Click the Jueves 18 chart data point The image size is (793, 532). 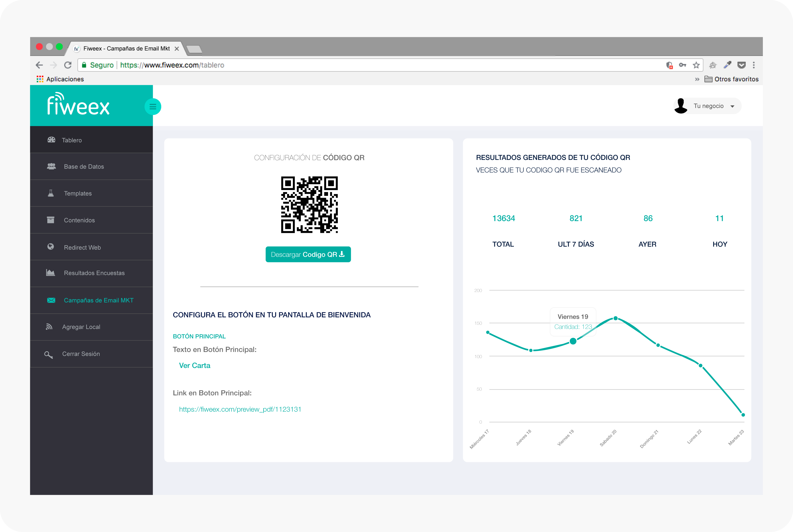[531, 350]
